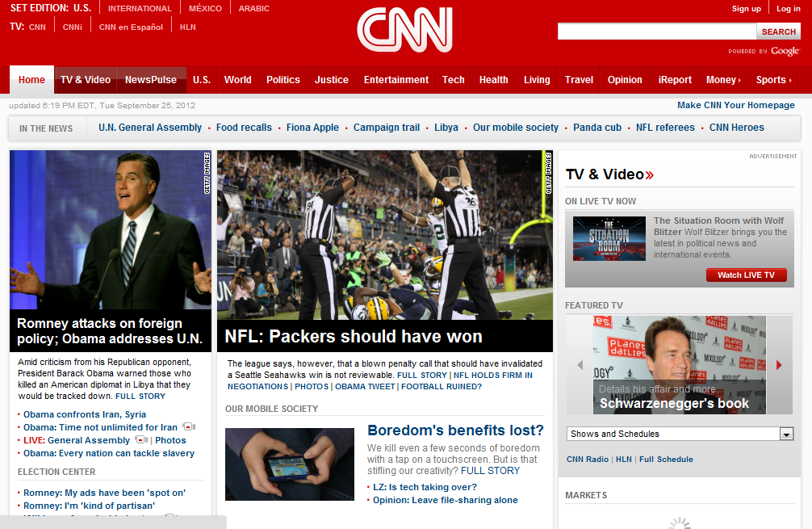The height and width of the screenshot is (529, 812).
Task: Go to Health section
Action: click(493, 80)
